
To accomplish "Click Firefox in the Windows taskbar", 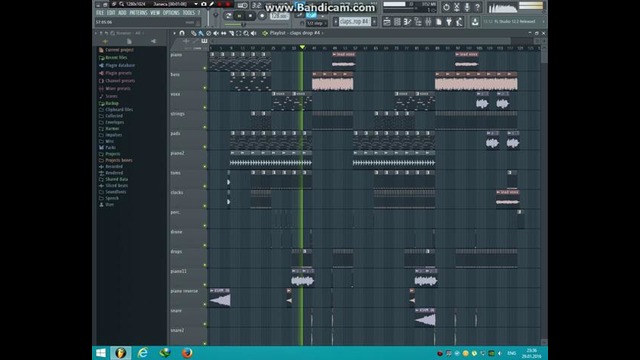I will tap(187, 353).
